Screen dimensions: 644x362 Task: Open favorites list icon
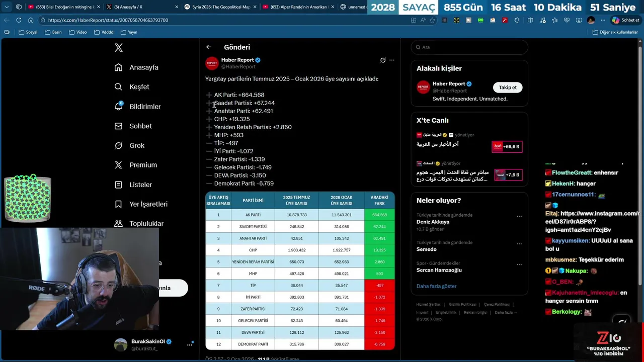coord(554,20)
